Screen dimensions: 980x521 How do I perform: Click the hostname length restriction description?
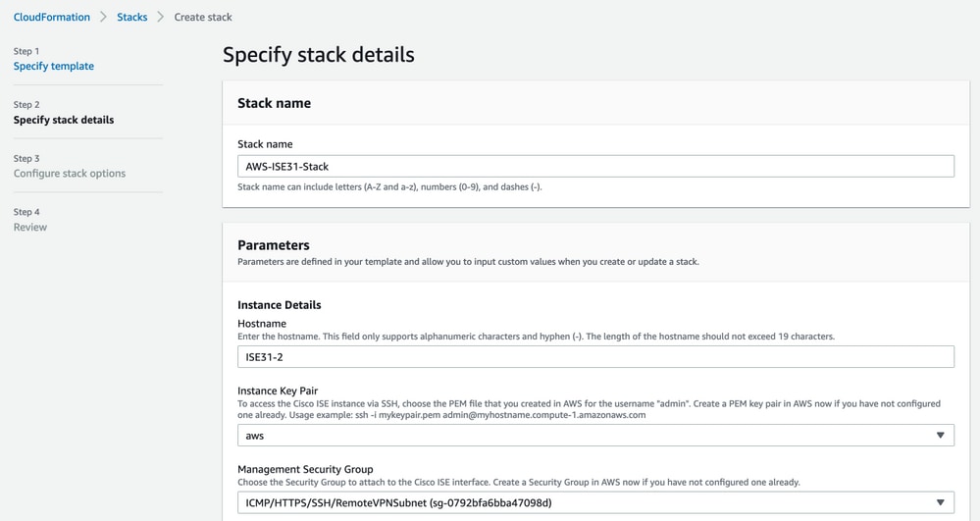coord(536,337)
